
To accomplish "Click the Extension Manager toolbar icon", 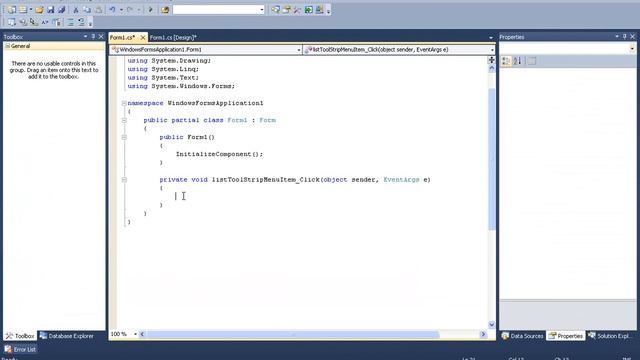I will click(x=320, y=9).
